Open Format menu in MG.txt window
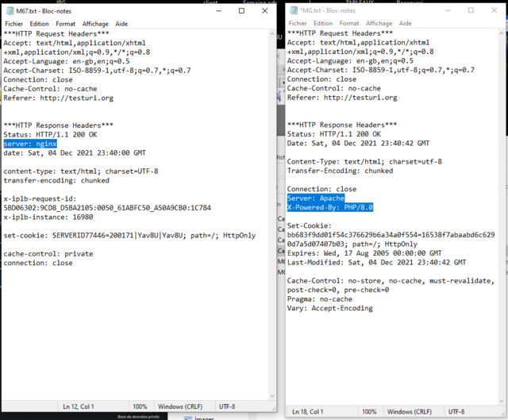Viewport: 508px width, 420px height. 349,23
